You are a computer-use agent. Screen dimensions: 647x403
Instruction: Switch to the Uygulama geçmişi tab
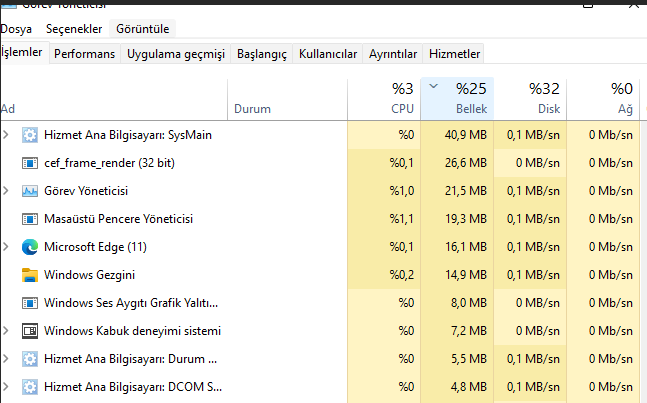[176, 54]
